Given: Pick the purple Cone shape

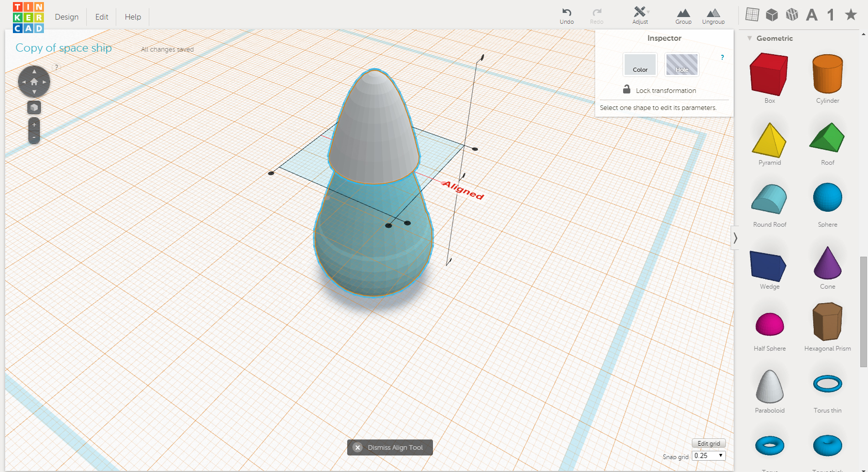Looking at the screenshot, I should click(828, 263).
